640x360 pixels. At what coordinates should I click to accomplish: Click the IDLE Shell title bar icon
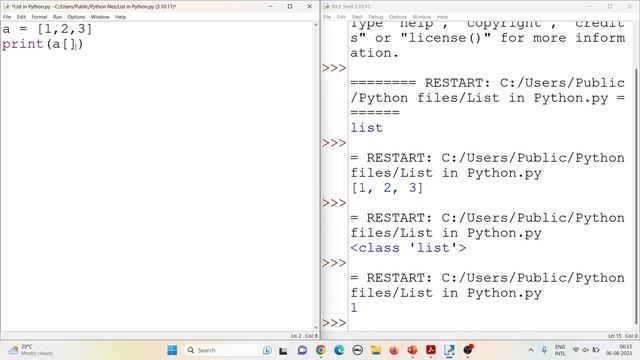326,7
